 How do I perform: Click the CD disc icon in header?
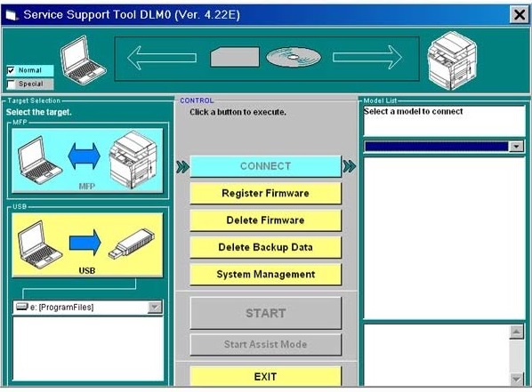pyautogui.click(x=294, y=57)
